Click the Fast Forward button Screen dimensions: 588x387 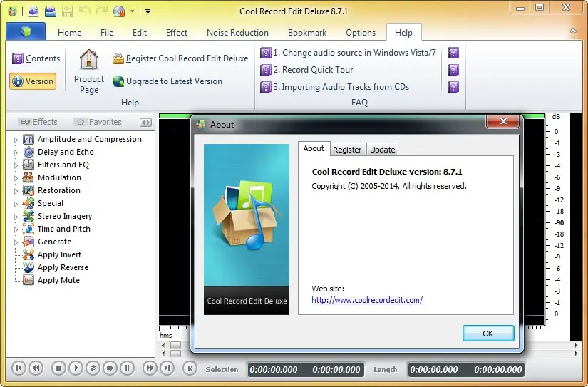[x=150, y=368]
